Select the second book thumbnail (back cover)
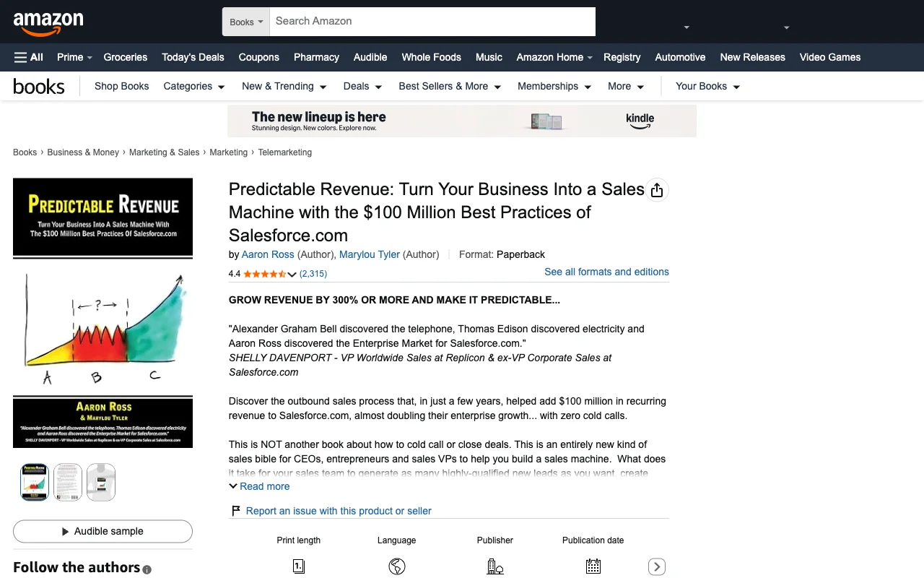Viewport: 924px width, 578px height. click(x=68, y=482)
